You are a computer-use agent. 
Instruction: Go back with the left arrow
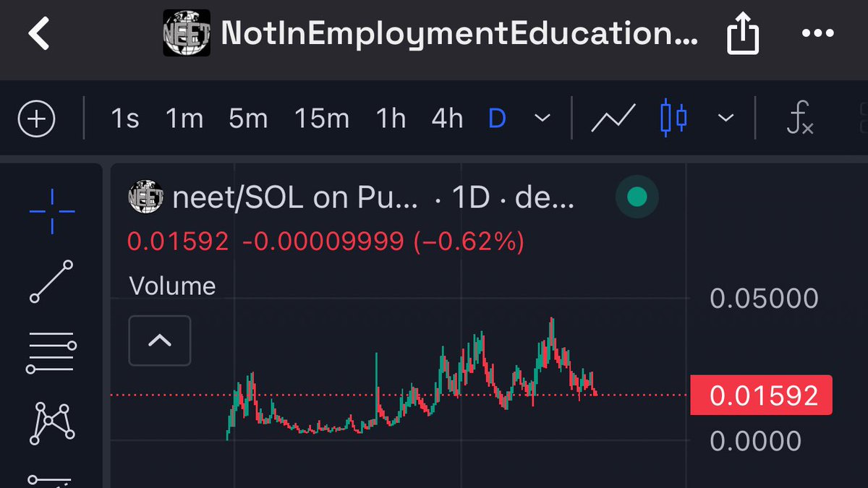[38, 33]
